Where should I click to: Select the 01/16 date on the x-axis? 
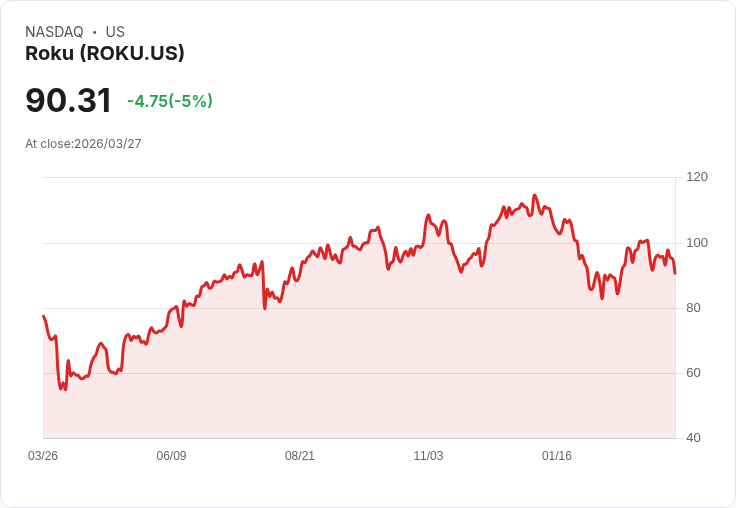coord(557,456)
